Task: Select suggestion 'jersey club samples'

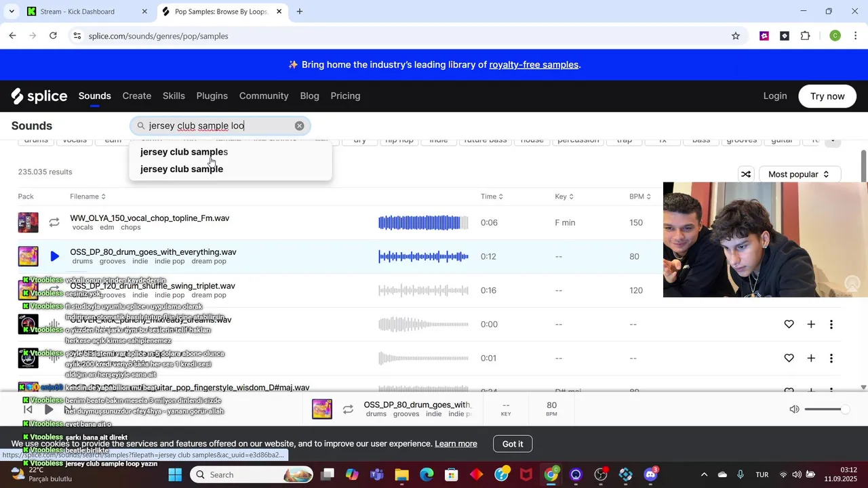Action: click(x=230, y=152)
